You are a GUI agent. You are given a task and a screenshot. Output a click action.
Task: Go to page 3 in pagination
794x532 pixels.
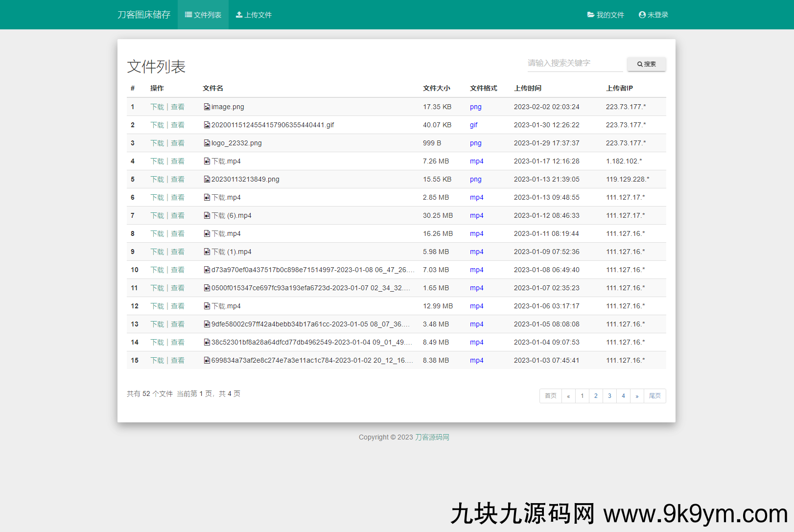(x=609, y=396)
